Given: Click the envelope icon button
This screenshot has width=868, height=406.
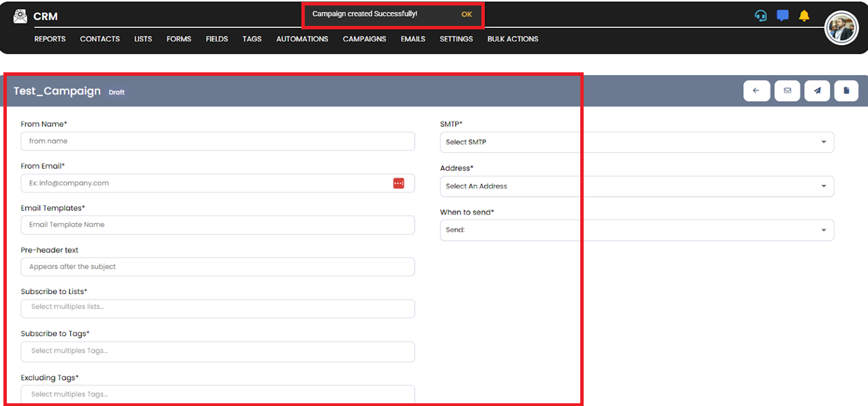Looking at the screenshot, I should coord(788,91).
